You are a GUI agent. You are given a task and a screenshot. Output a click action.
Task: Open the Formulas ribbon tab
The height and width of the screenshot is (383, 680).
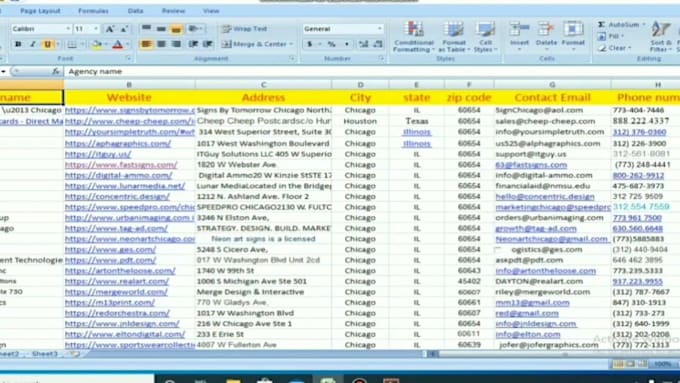click(x=93, y=11)
